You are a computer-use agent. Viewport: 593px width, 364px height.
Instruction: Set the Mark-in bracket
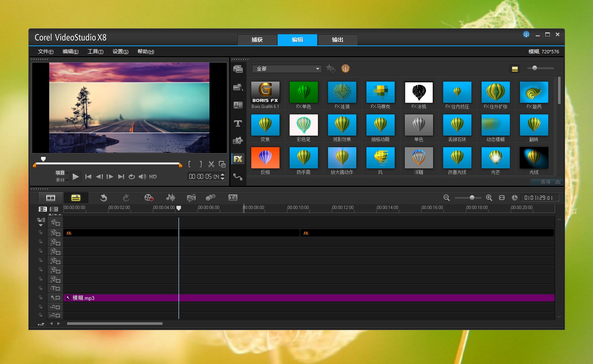(x=190, y=164)
